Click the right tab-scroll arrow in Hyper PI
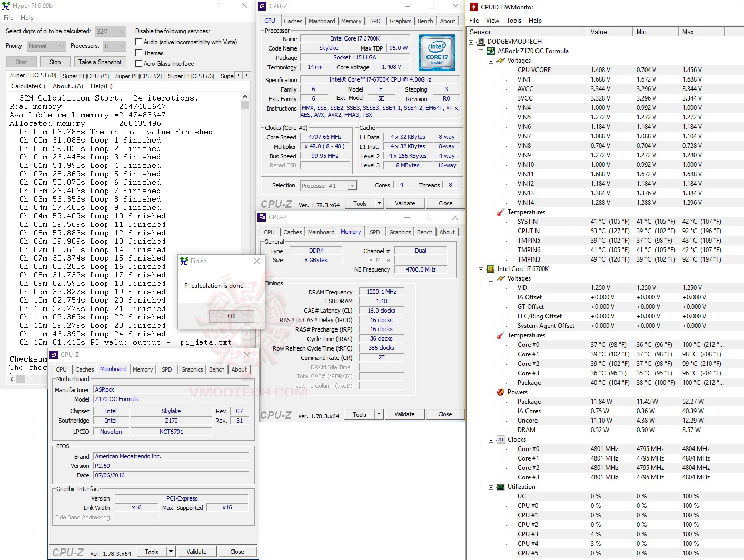The width and height of the screenshot is (744, 560). point(246,75)
